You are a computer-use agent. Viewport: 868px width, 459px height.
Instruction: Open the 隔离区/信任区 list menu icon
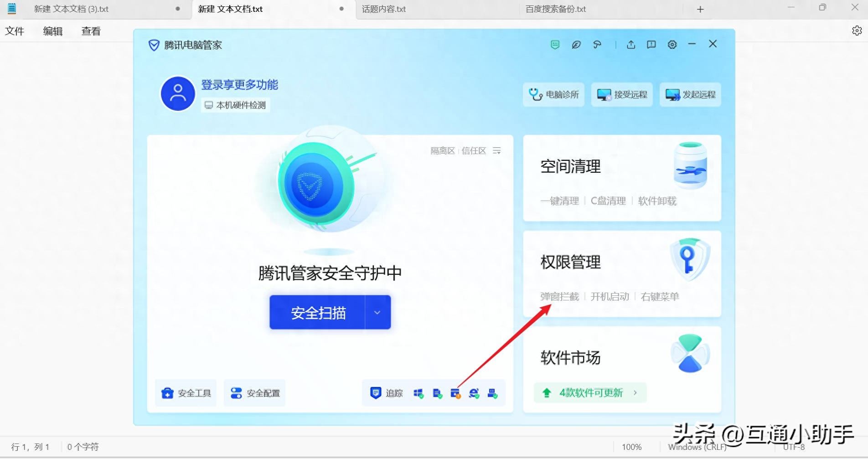tap(497, 150)
